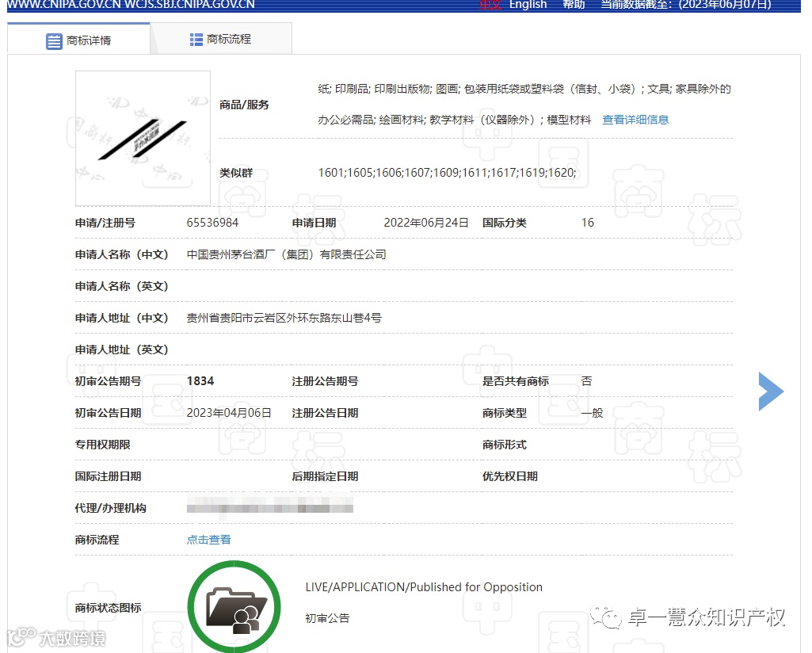Screen dimensions: 812x653
Task: Click the 申请/注册号 label
Action: (105, 223)
